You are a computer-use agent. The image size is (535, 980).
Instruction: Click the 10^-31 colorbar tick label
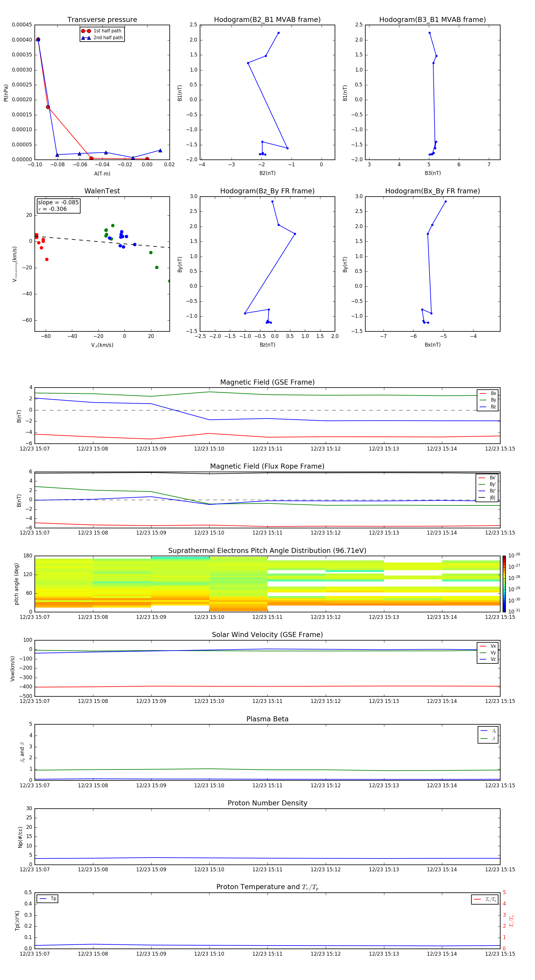514,611
